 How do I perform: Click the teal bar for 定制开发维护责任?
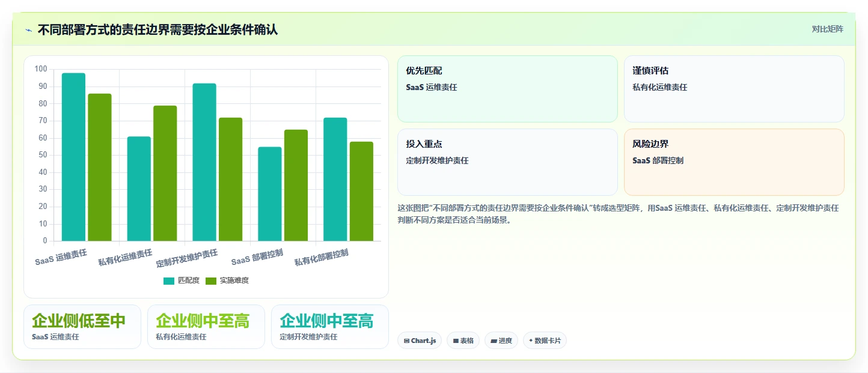(204, 162)
